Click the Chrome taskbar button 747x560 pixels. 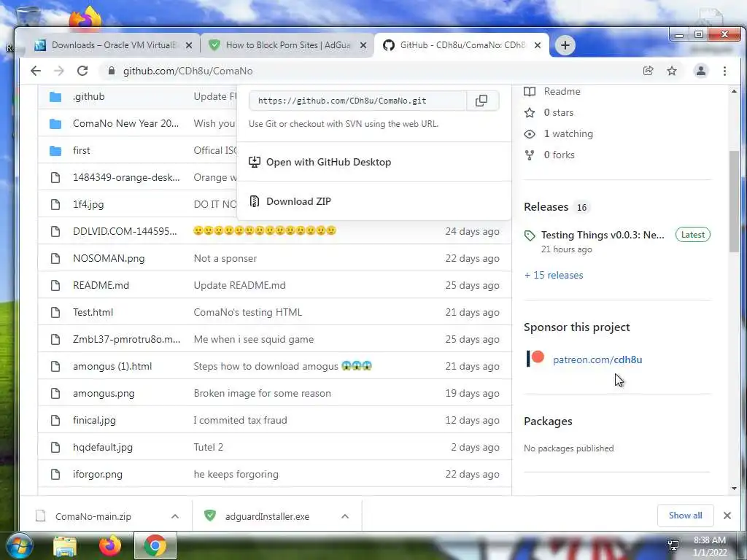click(x=155, y=545)
